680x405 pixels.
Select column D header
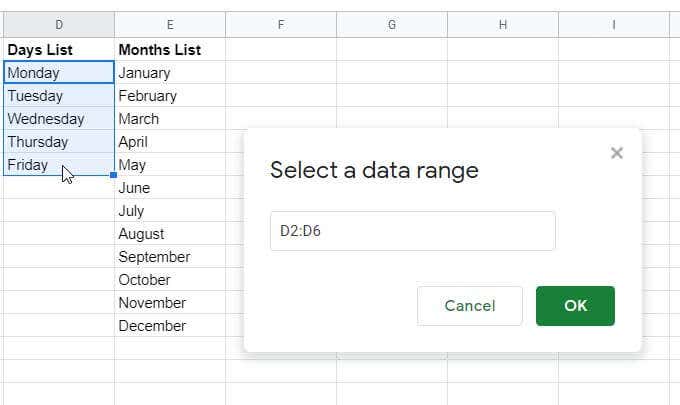click(59, 24)
